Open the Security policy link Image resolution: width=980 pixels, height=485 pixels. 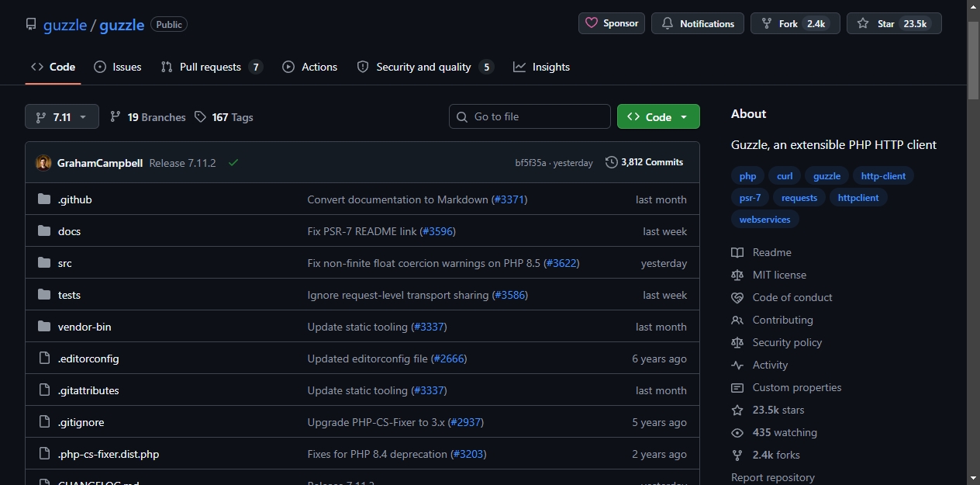pos(787,342)
